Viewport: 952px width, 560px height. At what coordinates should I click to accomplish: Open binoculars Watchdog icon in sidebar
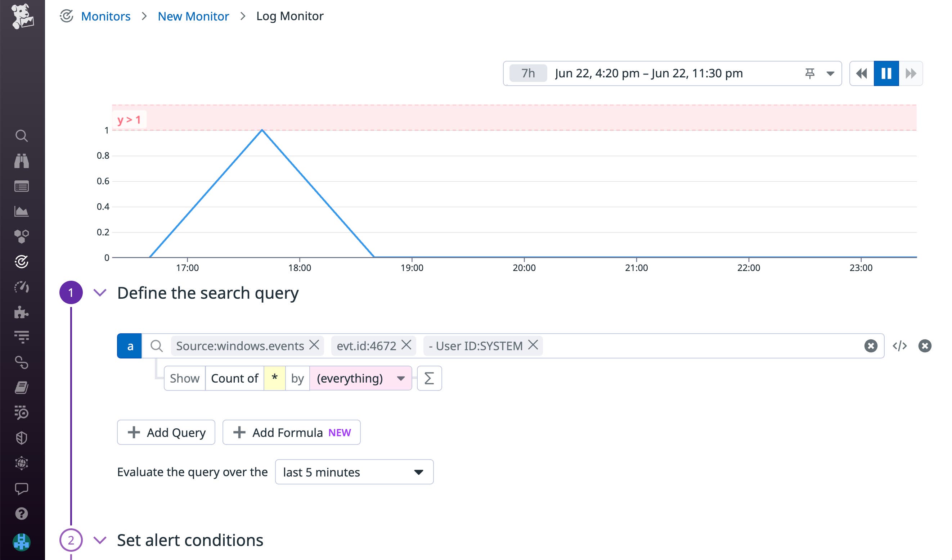point(22,161)
